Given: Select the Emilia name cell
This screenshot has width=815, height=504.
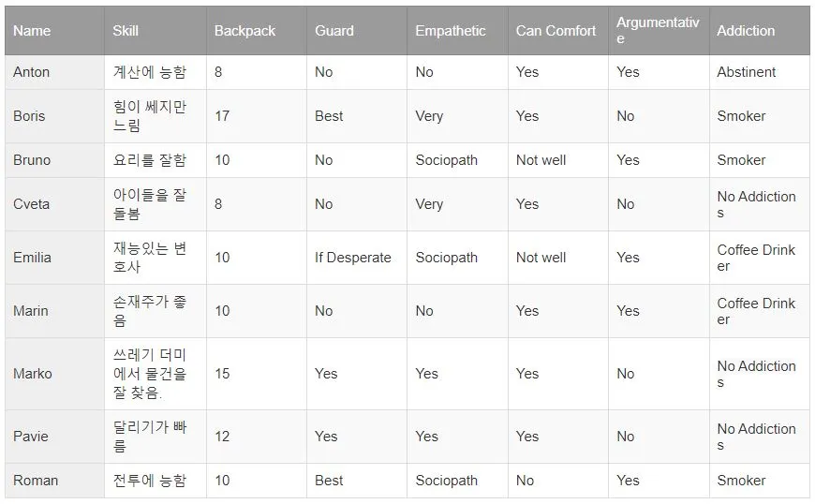Looking at the screenshot, I should (x=32, y=258).
